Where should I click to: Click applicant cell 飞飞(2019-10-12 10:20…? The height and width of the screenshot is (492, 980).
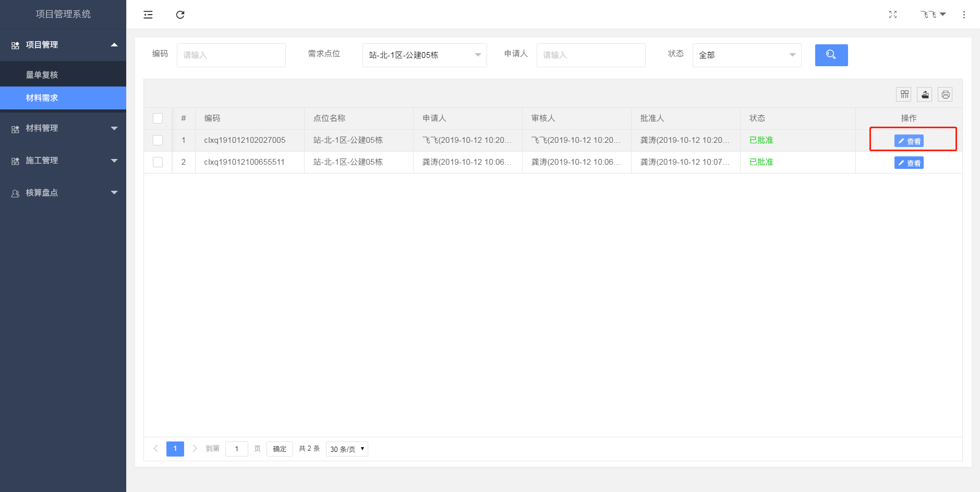pyautogui.click(x=467, y=140)
